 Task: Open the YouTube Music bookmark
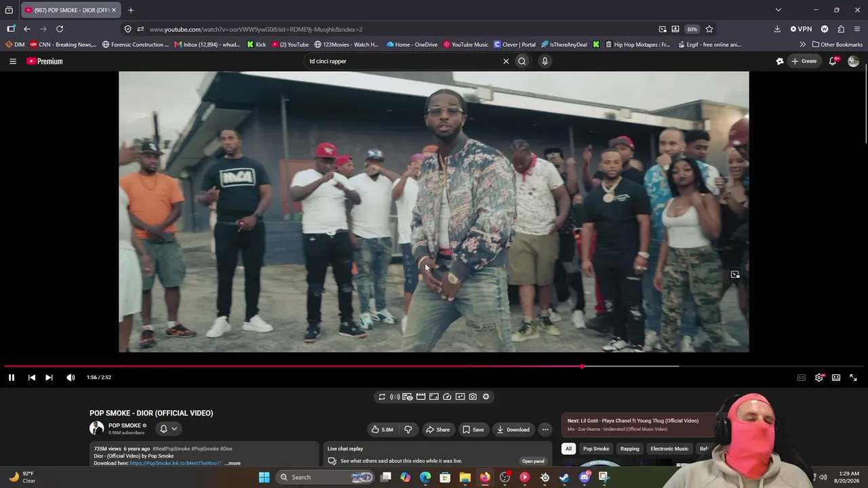pyautogui.click(x=466, y=45)
